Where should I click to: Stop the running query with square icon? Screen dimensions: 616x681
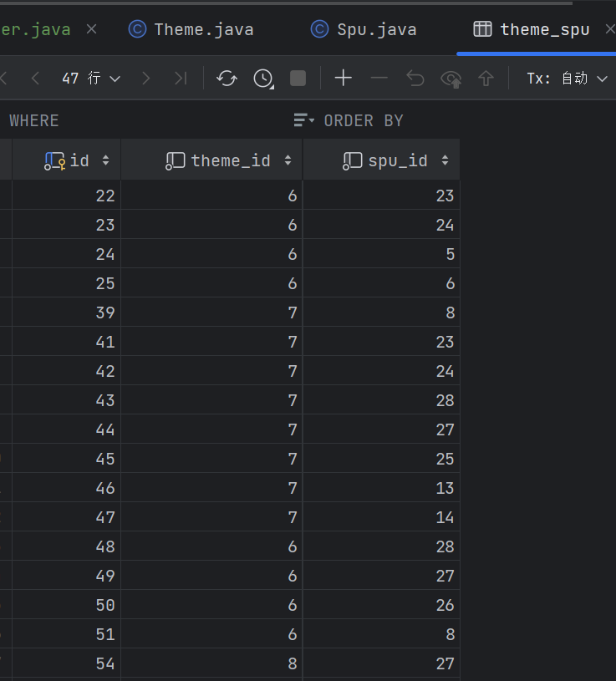point(298,79)
